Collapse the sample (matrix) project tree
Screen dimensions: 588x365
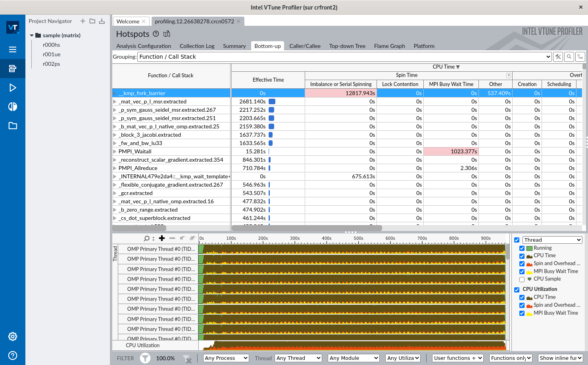pos(32,35)
